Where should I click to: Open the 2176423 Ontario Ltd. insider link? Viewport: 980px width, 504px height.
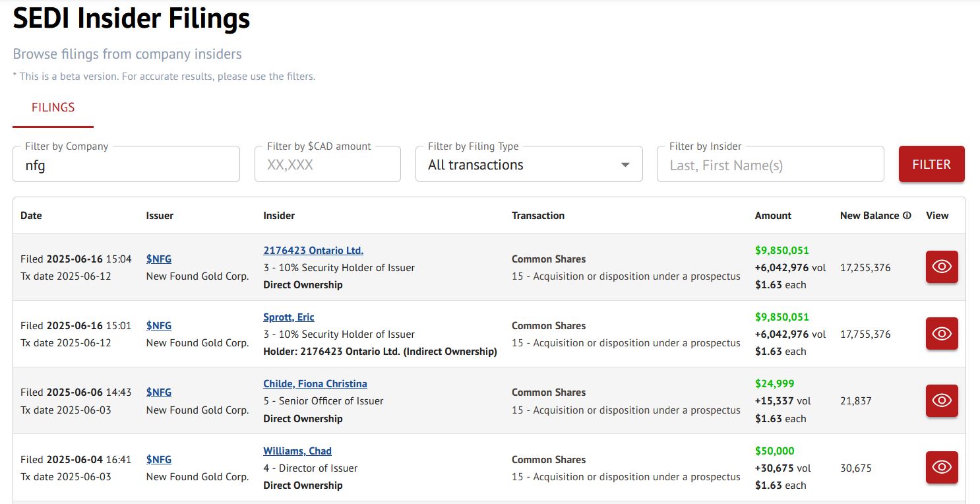point(313,251)
